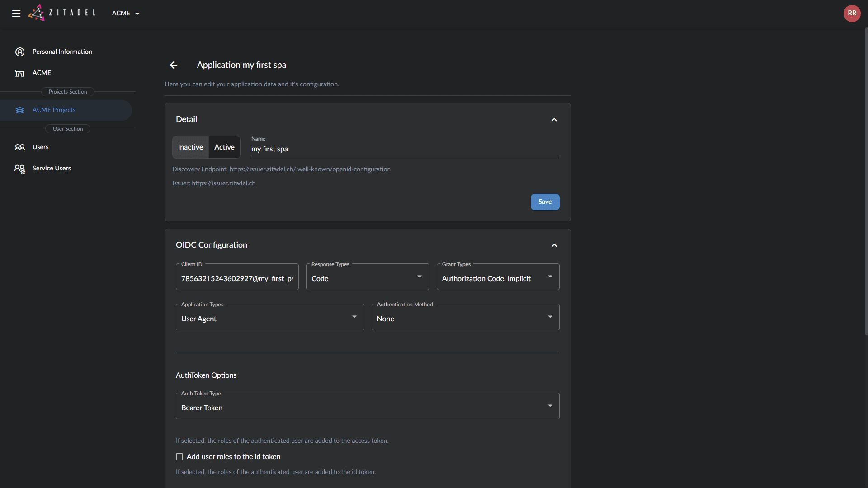This screenshot has width=868, height=488.
Task: Collapse the Detail section chevron
Action: 554,120
